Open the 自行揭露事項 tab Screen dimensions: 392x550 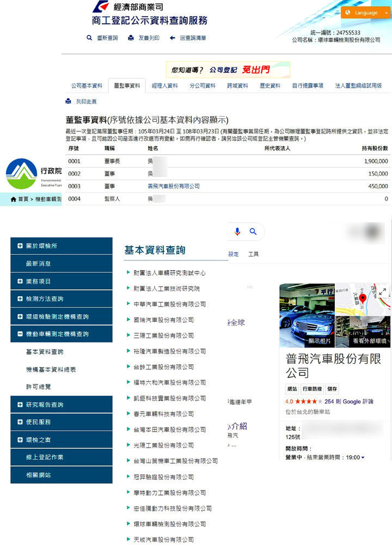point(308,85)
